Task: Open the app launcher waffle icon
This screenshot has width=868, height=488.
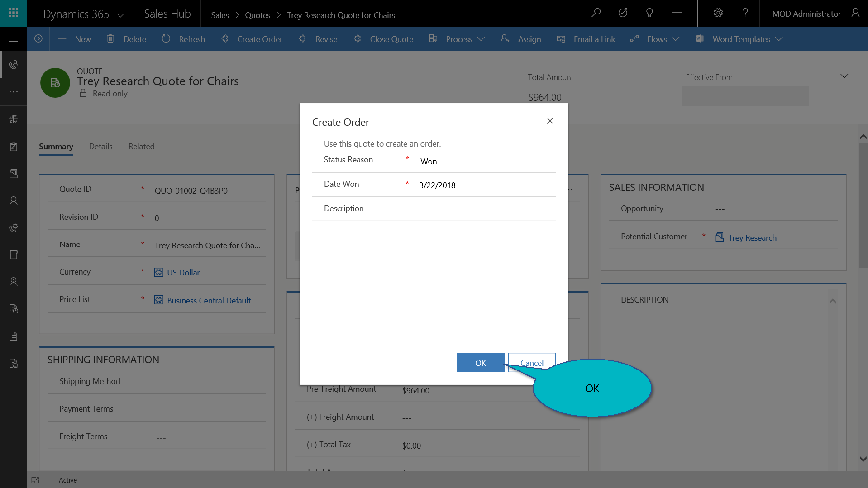Action: coord(14,13)
